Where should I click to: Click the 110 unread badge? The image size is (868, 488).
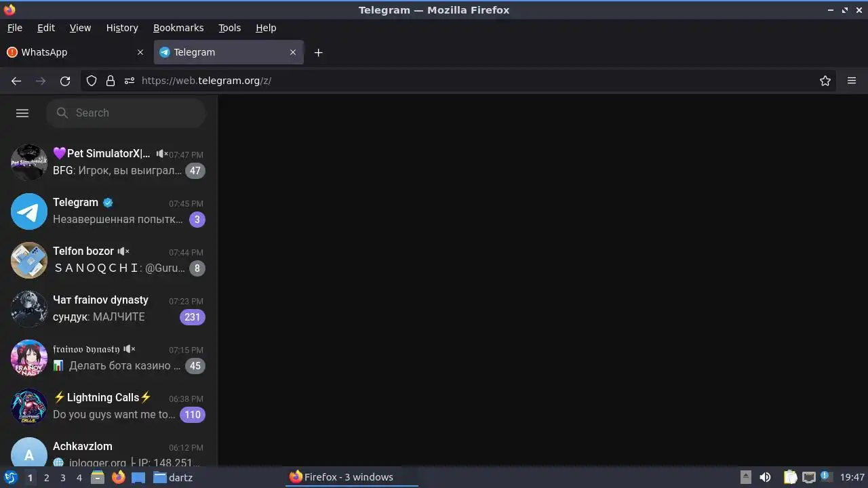click(193, 415)
